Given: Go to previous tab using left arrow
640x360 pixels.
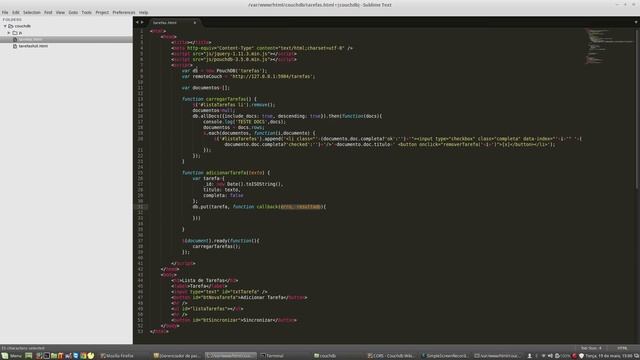Looking at the screenshot, I should click(137, 22).
